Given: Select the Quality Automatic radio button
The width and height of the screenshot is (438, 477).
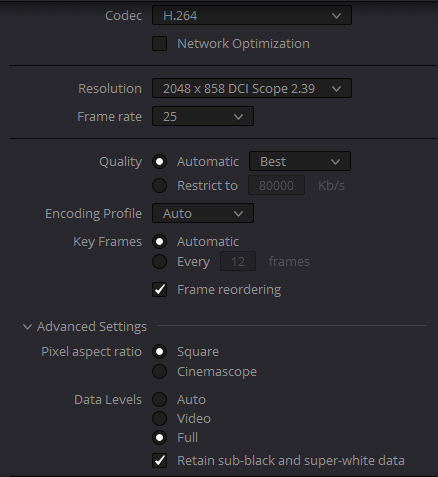Looking at the screenshot, I should 159,162.
